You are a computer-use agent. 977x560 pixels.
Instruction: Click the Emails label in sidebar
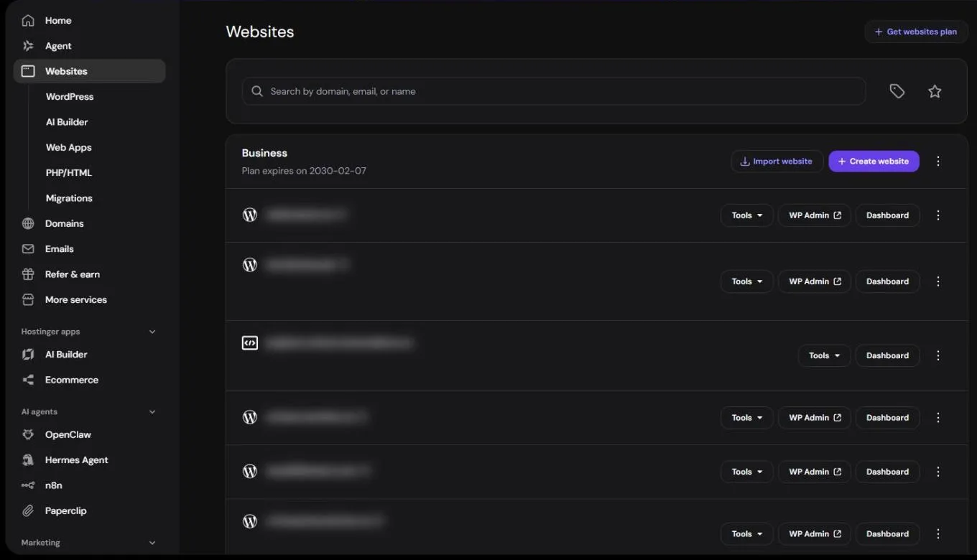pos(60,249)
